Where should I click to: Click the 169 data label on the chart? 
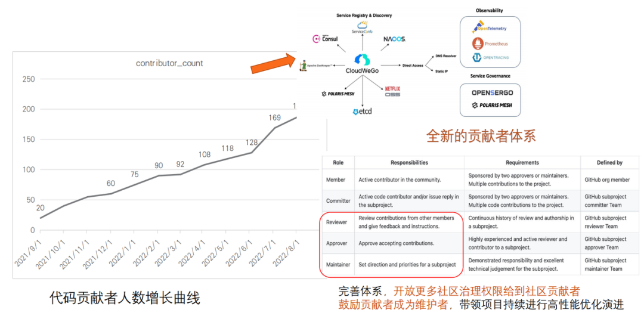point(274,117)
